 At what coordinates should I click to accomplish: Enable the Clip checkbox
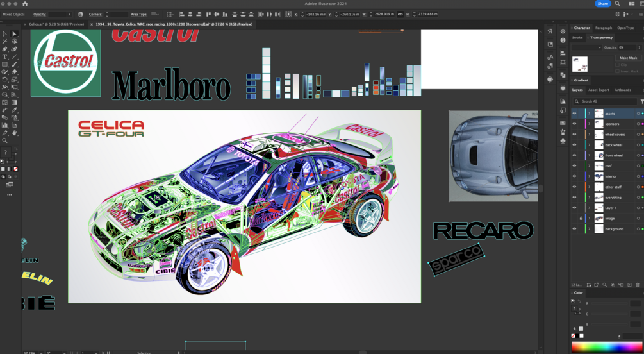[x=617, y=65]
